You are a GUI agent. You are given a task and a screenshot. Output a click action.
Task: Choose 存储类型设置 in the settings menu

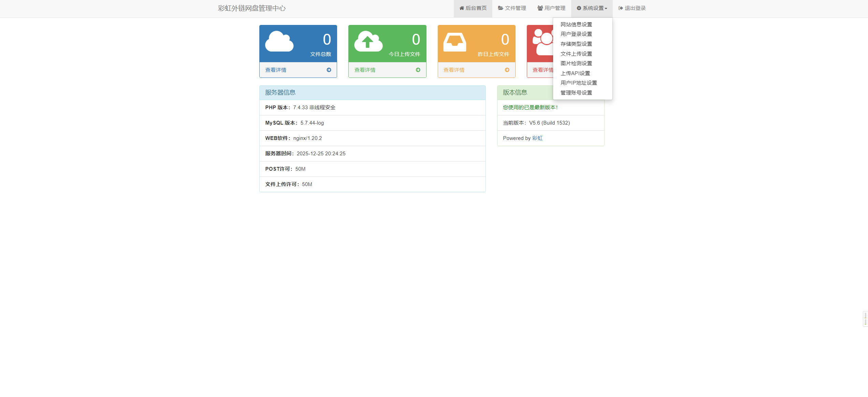pos(576,44)
